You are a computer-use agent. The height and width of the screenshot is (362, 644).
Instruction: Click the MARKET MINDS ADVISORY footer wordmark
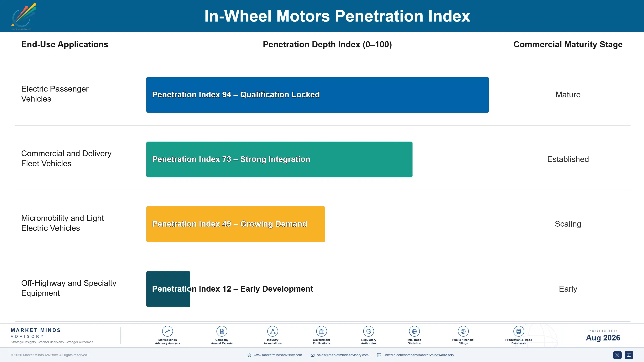point(36,333)
